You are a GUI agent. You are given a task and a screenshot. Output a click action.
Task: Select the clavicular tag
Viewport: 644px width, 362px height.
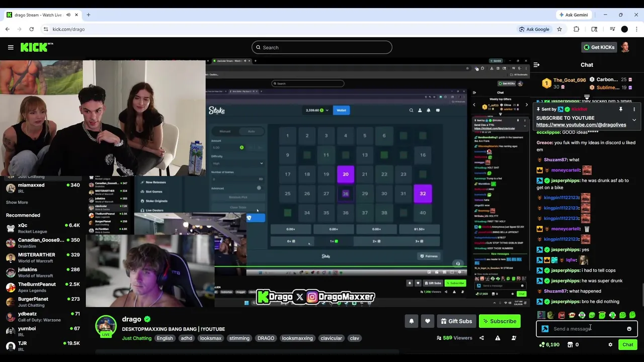pyautogui.click(x=331, y=338)
